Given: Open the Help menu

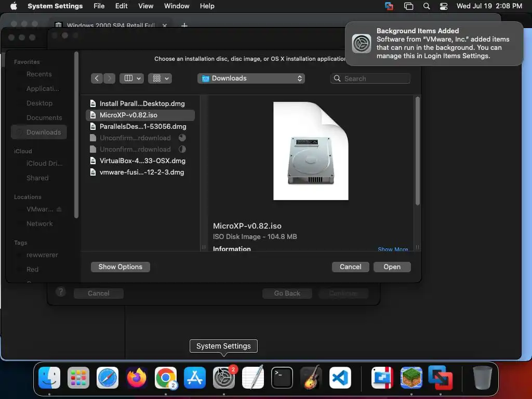Looking at the screenshot, I should [x=207, y=6].
